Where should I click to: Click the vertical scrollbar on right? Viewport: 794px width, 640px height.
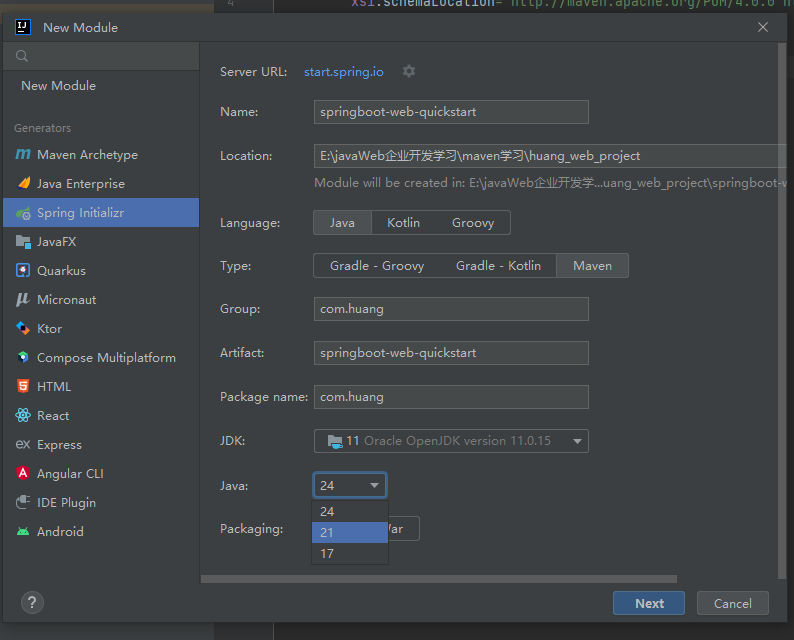[782, 310]
